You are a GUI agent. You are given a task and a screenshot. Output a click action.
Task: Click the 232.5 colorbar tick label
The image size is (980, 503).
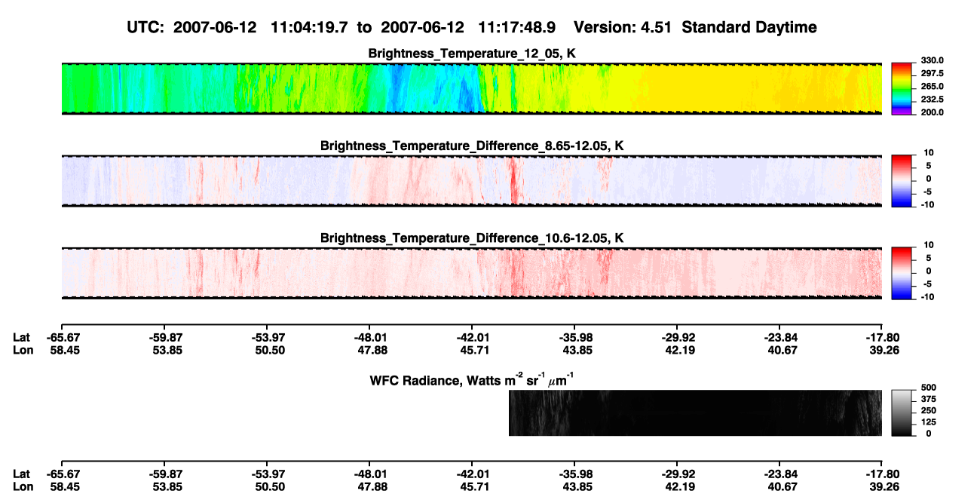[x=932, y=99]
